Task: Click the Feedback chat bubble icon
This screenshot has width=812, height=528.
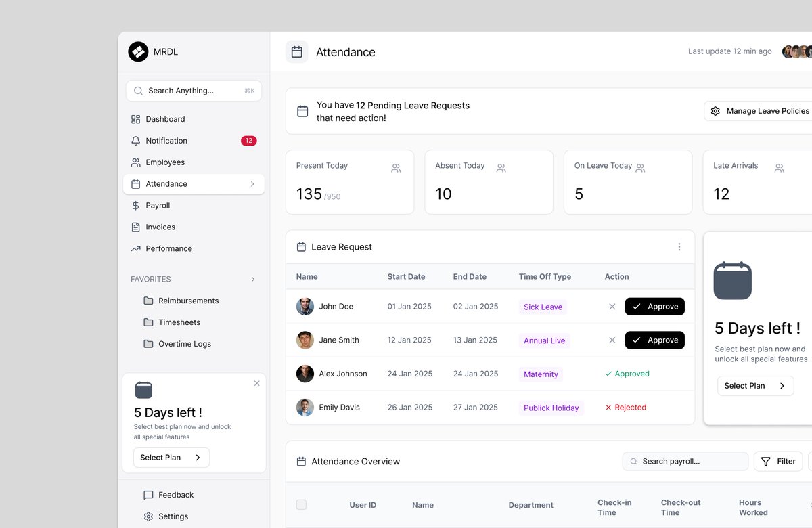Action: [x=148, y=495]
